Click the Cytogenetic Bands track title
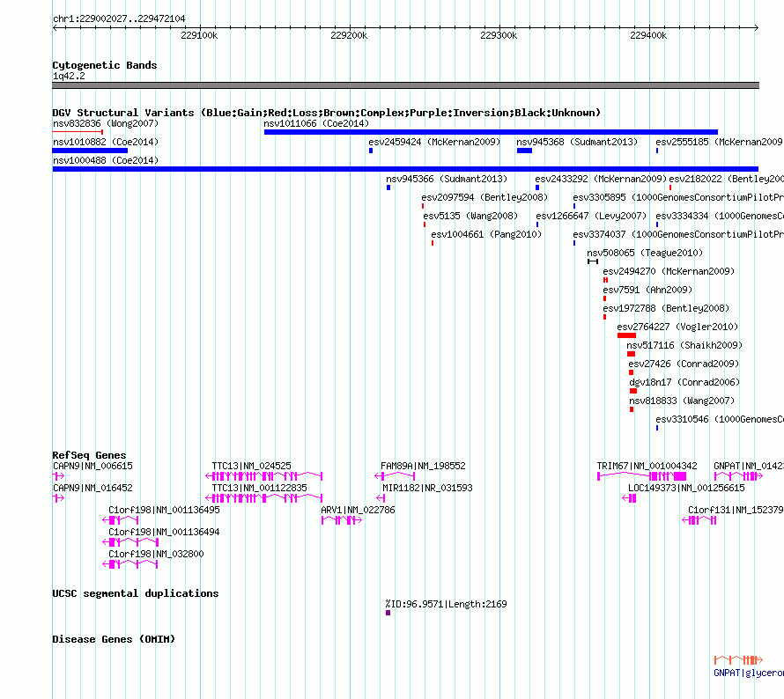Image resolution: width=784 pixels, height=699 pixels. click(105, 65)
